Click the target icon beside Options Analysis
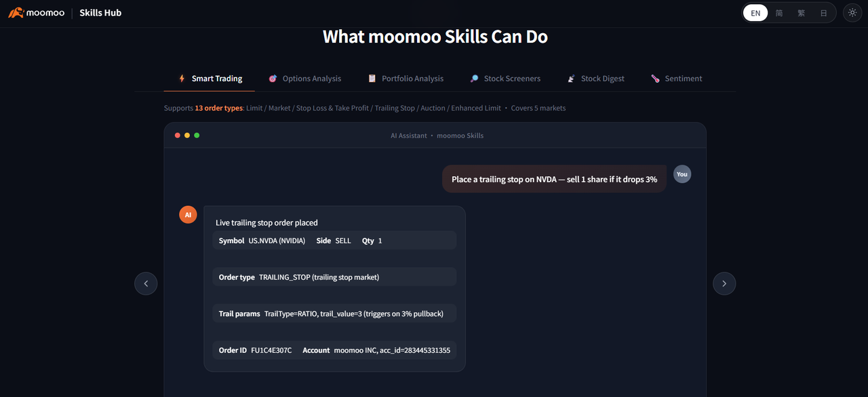The image size is (868, 397). pos(273,79)
